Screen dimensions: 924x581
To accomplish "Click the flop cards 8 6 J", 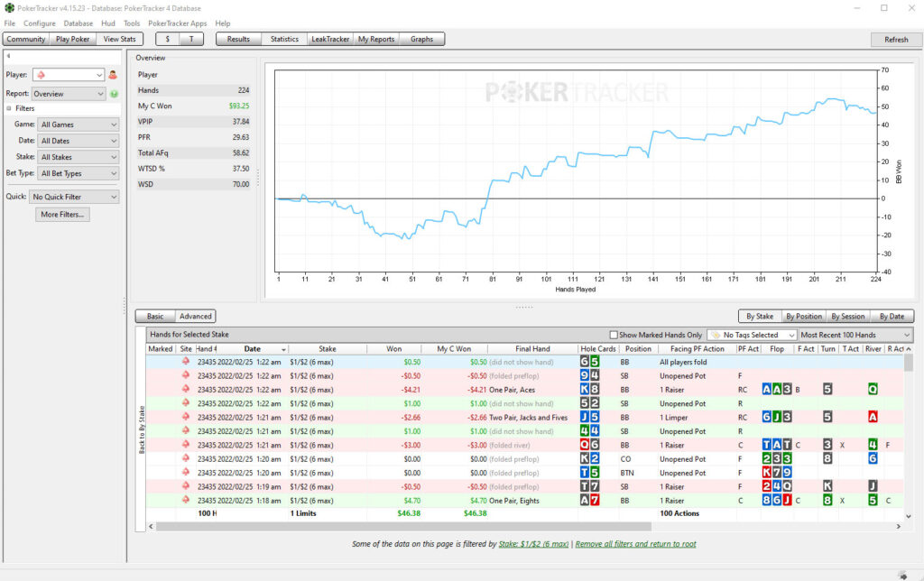I will tap(777, 501).
